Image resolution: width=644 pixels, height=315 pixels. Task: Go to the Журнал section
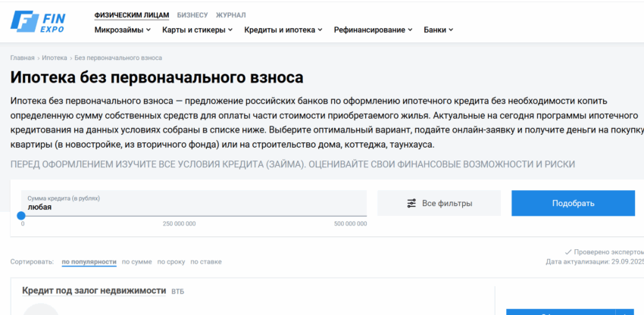(x=230, y=15)
